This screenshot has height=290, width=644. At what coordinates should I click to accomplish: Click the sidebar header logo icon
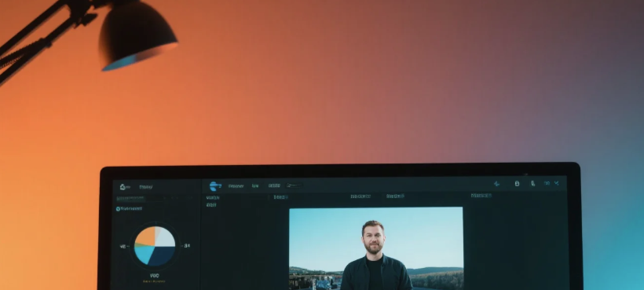pos(123,187)
